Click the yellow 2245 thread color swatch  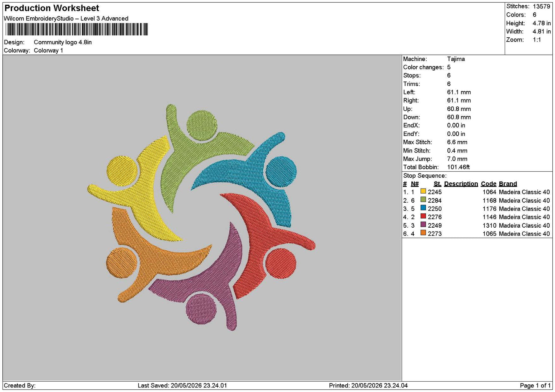click(423, 191)
